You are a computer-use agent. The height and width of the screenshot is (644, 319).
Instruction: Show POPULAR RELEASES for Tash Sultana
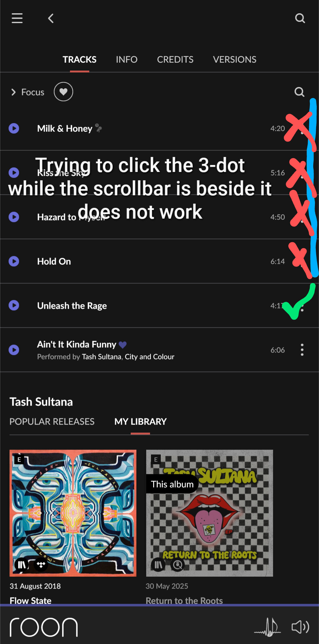(x=52, y=421)
